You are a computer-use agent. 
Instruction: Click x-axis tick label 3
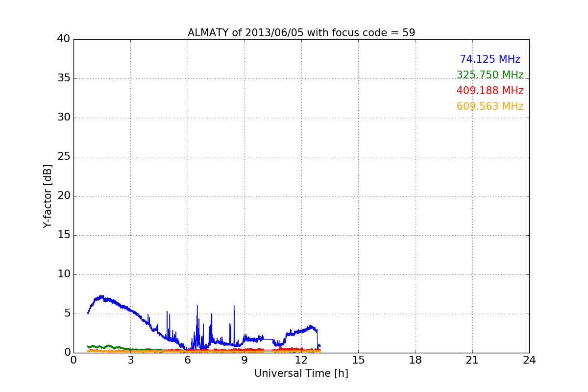click(x=130, y=360)
